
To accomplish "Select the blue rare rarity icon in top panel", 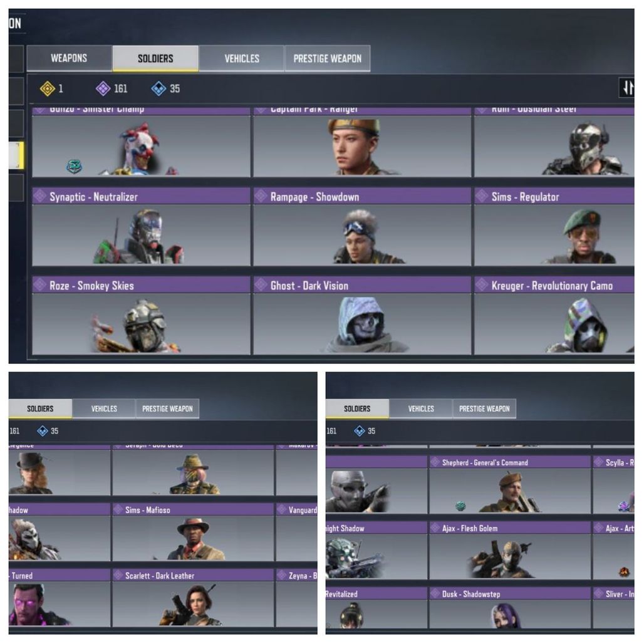I will pos(158,88).
